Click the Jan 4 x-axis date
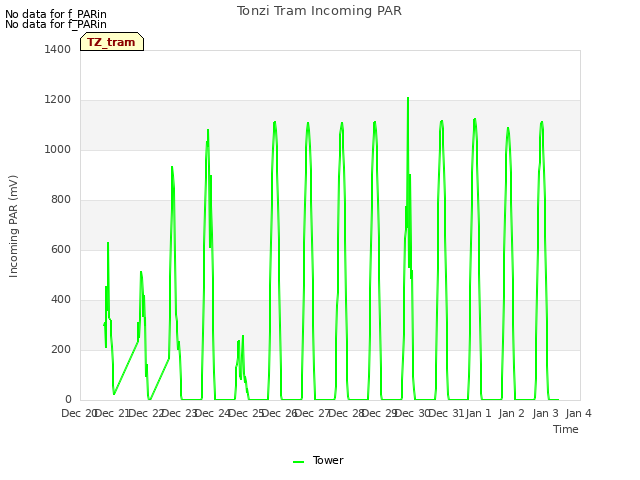The image size is (640, 480). pos(578,413)
